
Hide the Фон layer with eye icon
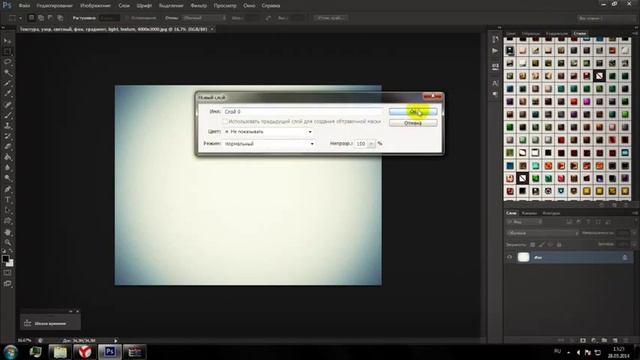[x=509, y=257]
